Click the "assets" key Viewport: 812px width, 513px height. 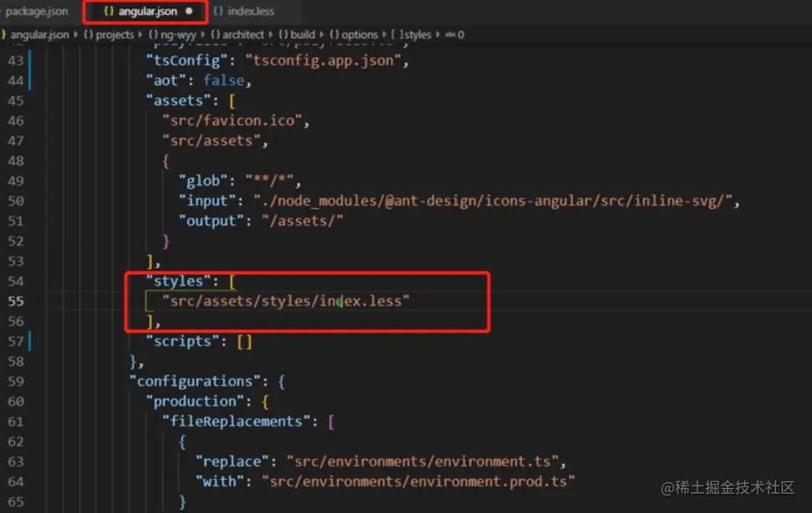tap(179, 100)
